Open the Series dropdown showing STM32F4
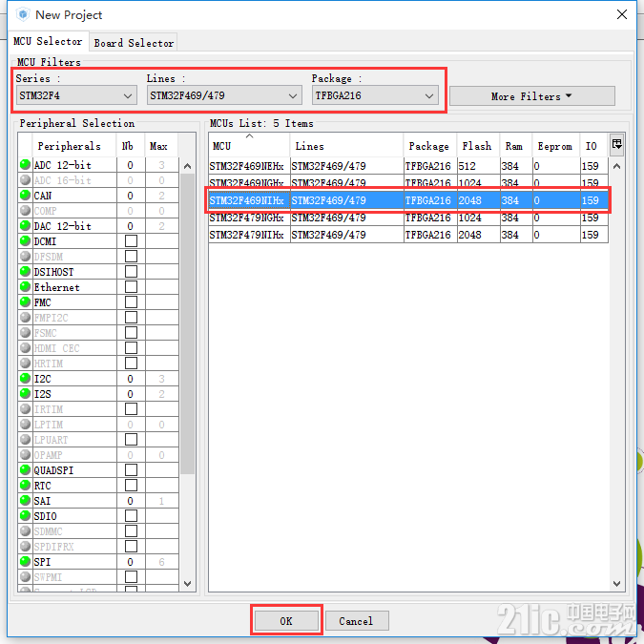The width and height of the screenshot is (644, 644). point(76,95)
